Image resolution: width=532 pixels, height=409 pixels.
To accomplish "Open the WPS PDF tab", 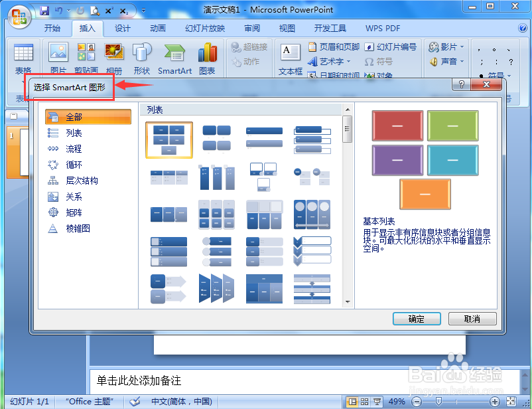I will click(x=383, y=29).
